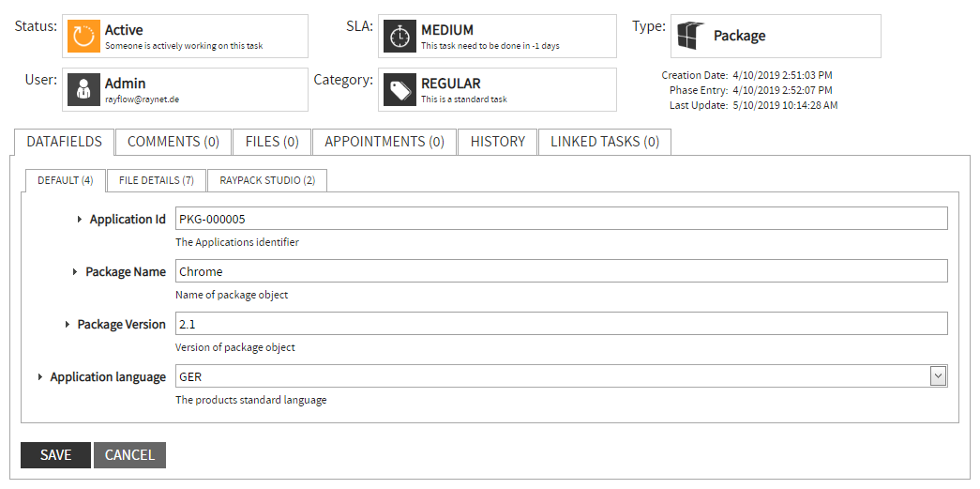The width and height of the screenshot is (980, 489).
Task: Click the rayflow@raynet.de email text
Action: click(142, 99)
